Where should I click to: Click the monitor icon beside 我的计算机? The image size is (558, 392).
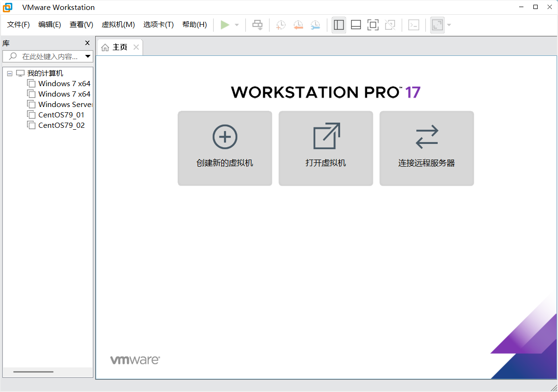pos(20,73)
